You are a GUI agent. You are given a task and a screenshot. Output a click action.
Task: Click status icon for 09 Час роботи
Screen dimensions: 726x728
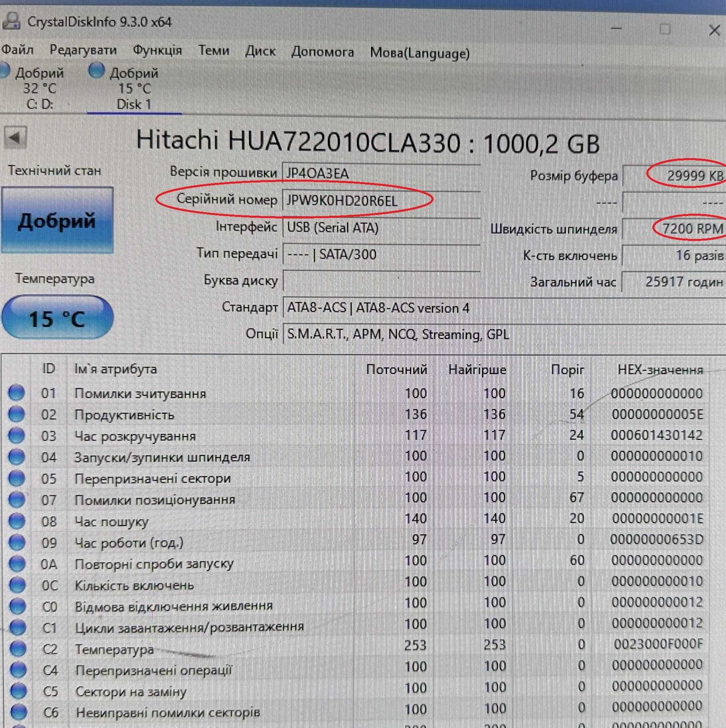point(17,542)
